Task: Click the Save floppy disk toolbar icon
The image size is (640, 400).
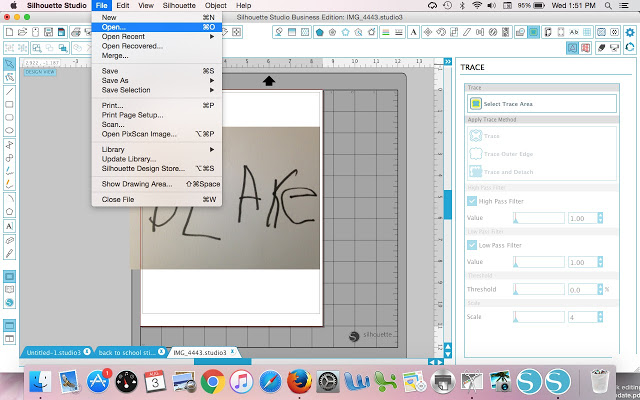Action: click(x=49, y=32)
